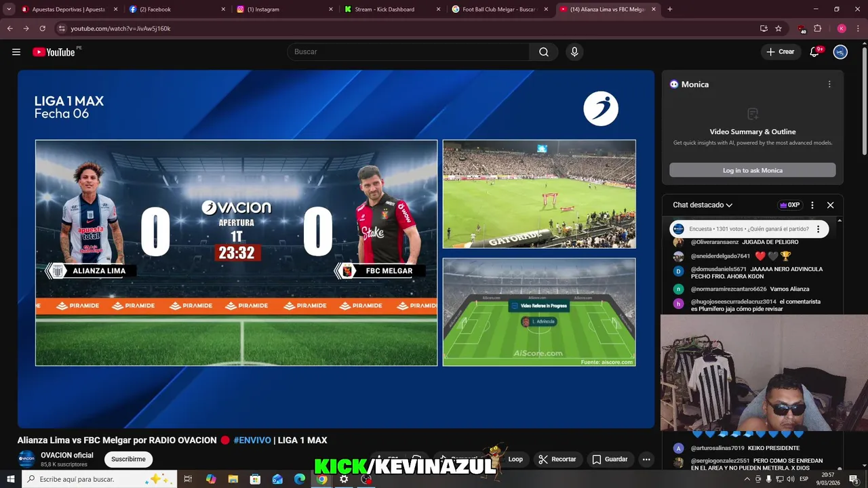Open the Settings gear on the taskbar

point(344,479)
